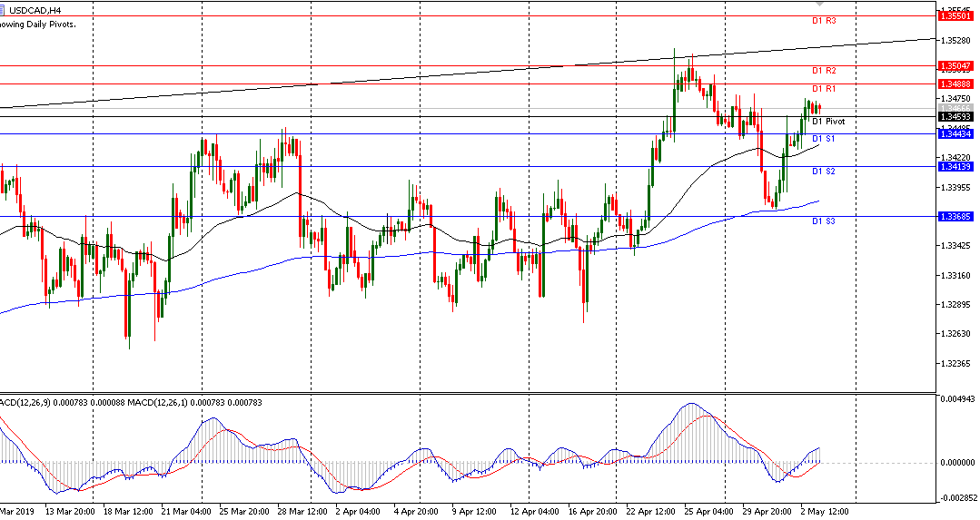Click the black 1.34593 pivot price tag
The image size is (980, 520).
tap(956, 116)
